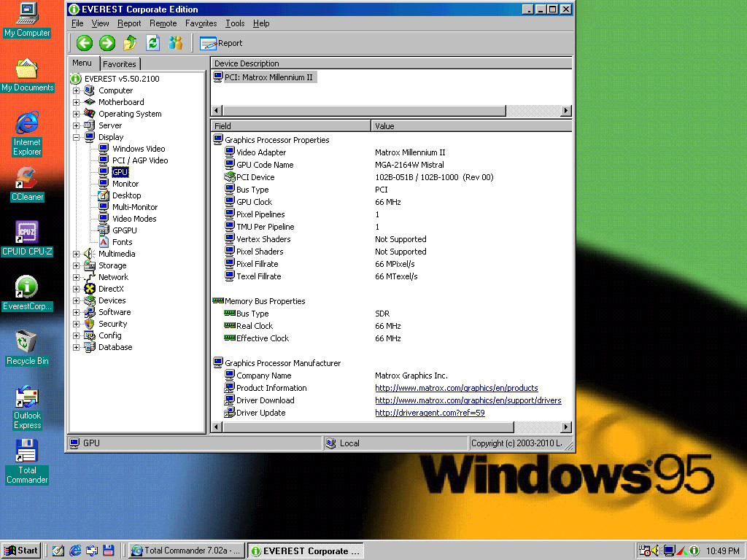Select the Menu tab
Viewport: 747px width, 560px height.
tap(82, 63)
